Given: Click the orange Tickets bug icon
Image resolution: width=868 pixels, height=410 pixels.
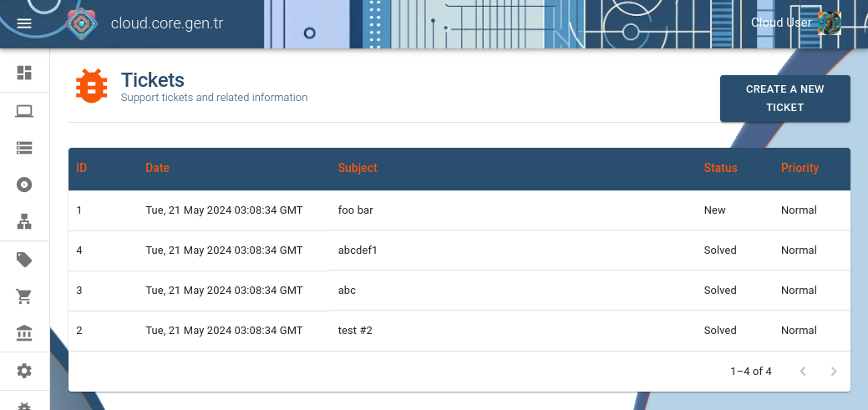Looking at the screenshot, I should (x=91, y=86).
